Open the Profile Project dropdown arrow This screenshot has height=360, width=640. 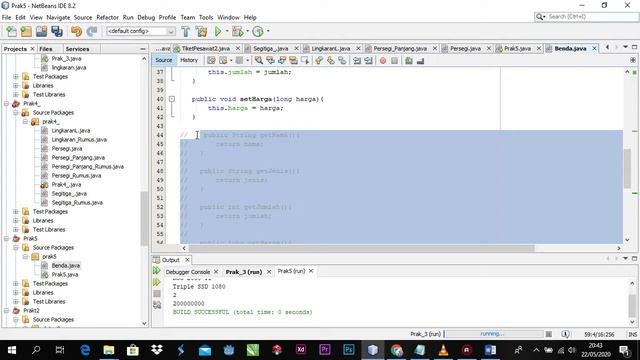point(268,31)
